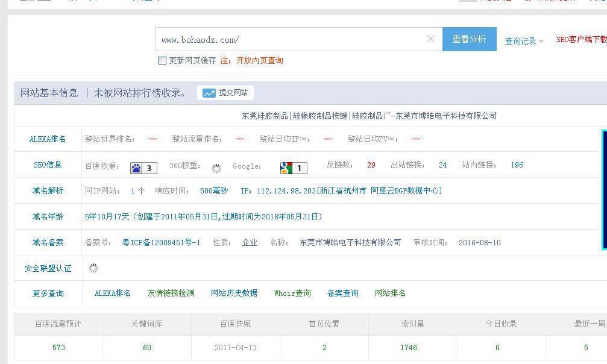The height and width of the screenshot is (364, 607).
Task: Open the ALEXA排名 query link
Action: pos(113,293)
